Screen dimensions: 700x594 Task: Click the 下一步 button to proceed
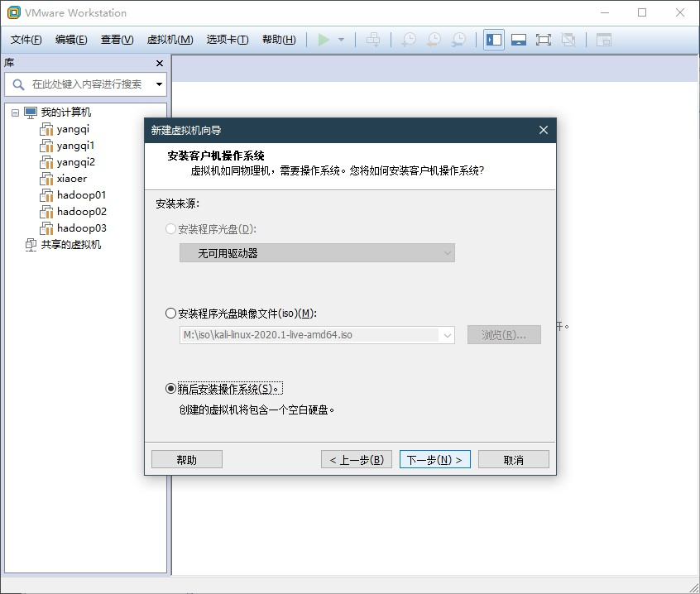(x=434, y=458)
